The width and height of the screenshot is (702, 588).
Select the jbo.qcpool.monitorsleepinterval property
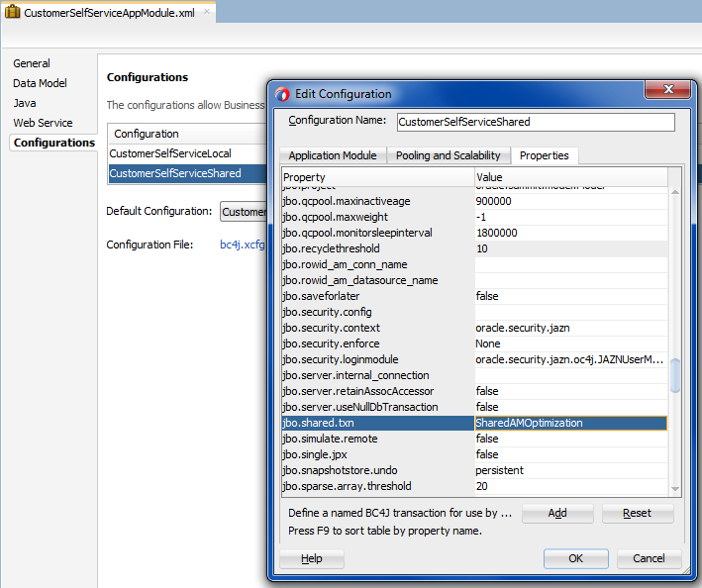pyautogui.click(x=378, y=234)
